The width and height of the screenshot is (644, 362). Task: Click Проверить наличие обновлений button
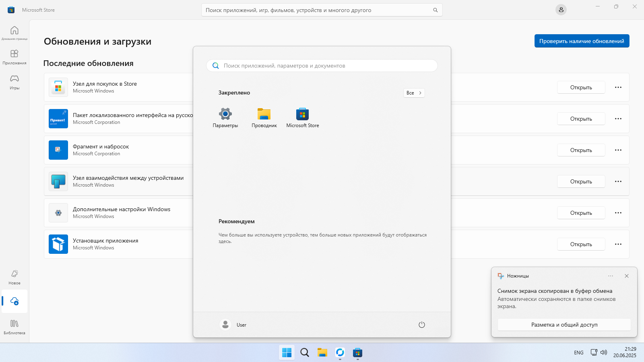582,41
